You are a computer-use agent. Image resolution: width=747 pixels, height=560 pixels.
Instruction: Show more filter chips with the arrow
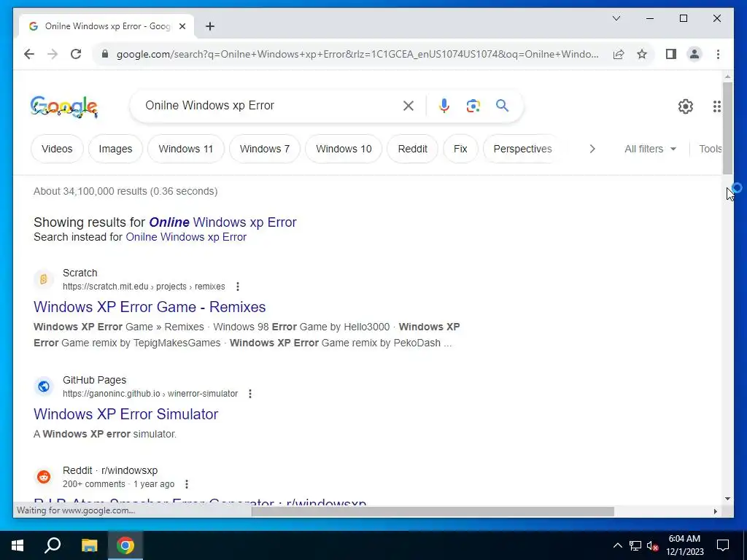point(592,149)
